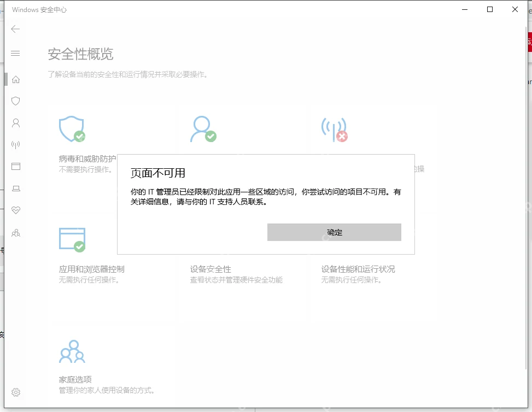Click the large virus protection shield tile icon
Screen dimensions: 532x412
pyautogui.click(x=72, y=129)
